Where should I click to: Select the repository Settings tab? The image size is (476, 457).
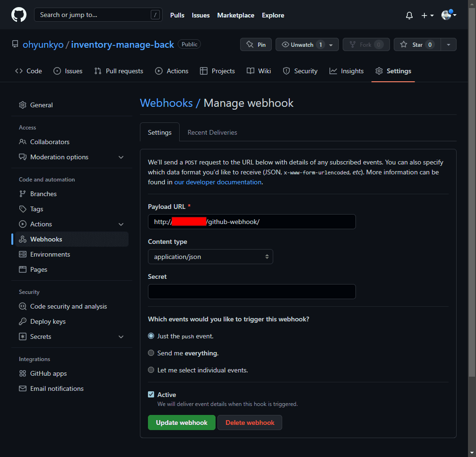(x=393, y=71)
